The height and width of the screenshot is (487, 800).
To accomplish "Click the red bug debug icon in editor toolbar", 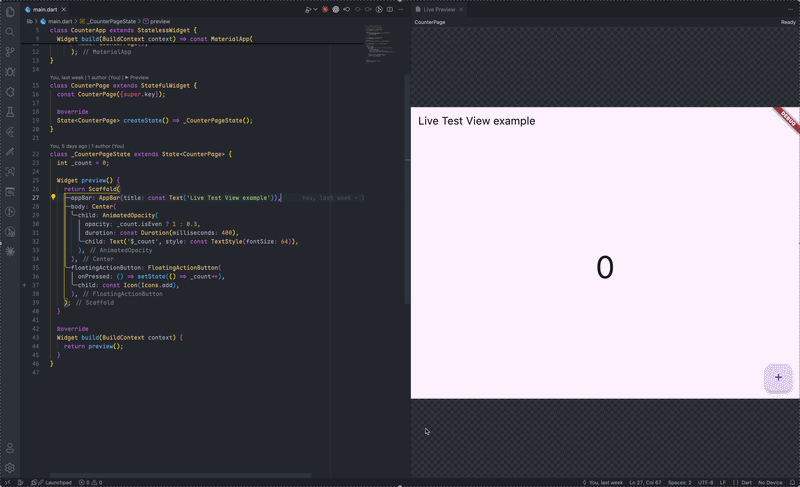I will pos(325,9).
